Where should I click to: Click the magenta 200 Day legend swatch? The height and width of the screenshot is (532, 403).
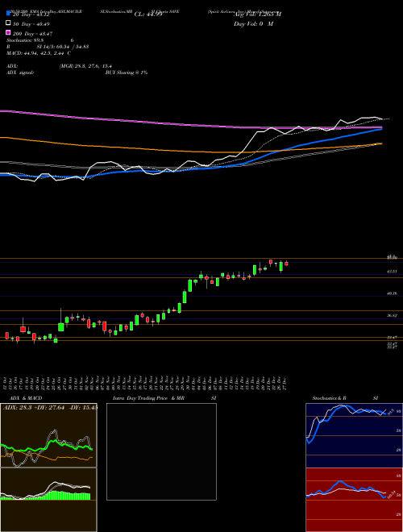click(x=8, y=32)
